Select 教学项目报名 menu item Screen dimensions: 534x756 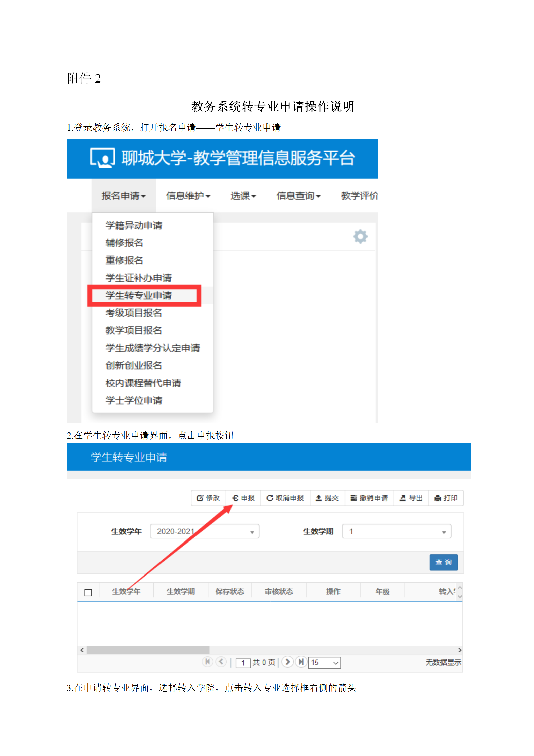[134, 330]
